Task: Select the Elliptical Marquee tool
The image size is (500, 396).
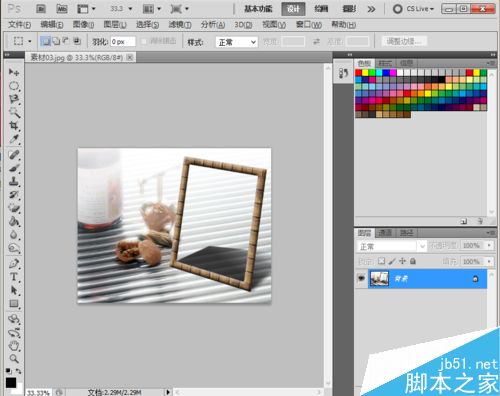Action: click(14, 86)
